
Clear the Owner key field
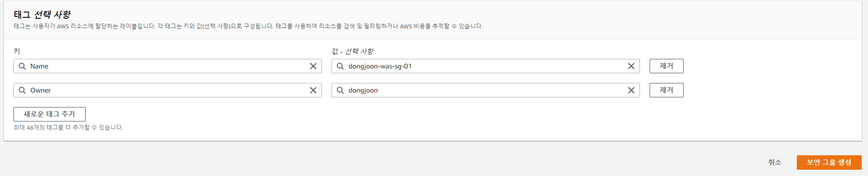click(313, 90)
